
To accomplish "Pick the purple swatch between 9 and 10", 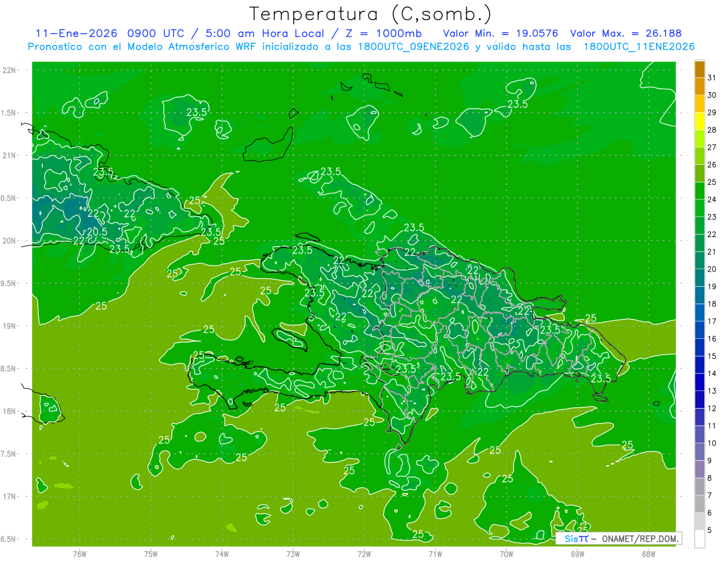I will point(699,452).
